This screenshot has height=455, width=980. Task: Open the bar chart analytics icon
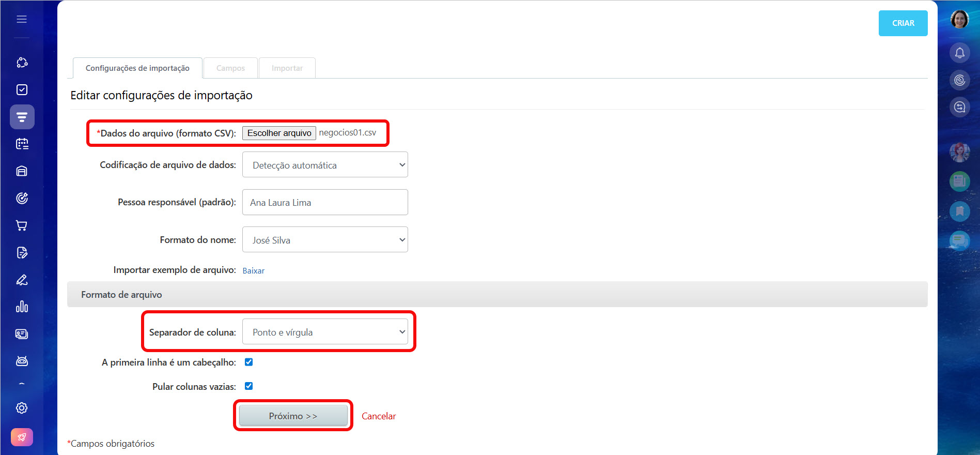point(22,307)
